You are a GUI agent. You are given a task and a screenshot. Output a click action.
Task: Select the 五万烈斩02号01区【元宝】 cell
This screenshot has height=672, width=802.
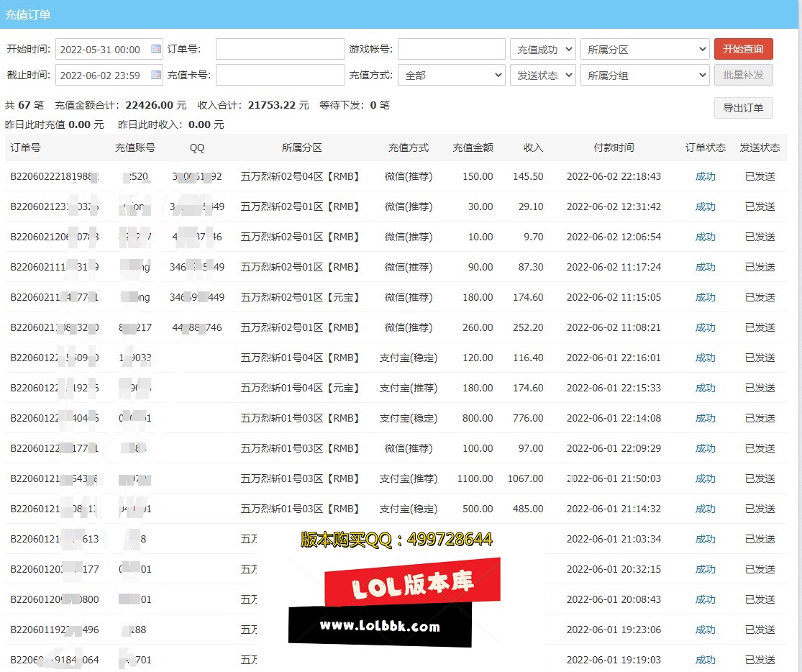tap(302, 297)
